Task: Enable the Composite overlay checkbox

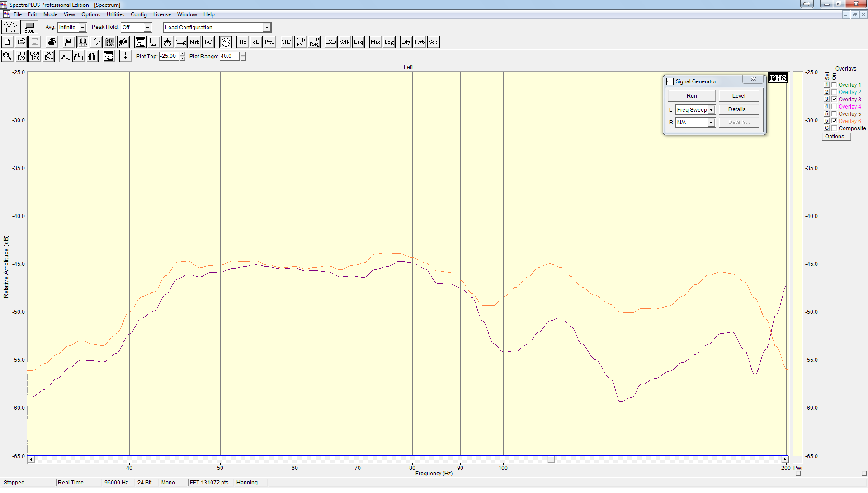Action: click(x=834, y=128)
